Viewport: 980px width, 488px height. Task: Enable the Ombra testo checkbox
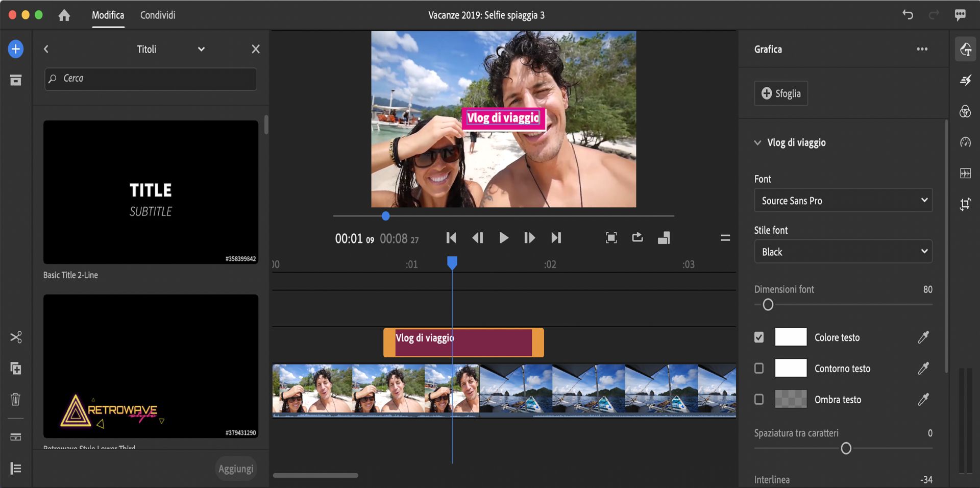[x=759, y=399]
